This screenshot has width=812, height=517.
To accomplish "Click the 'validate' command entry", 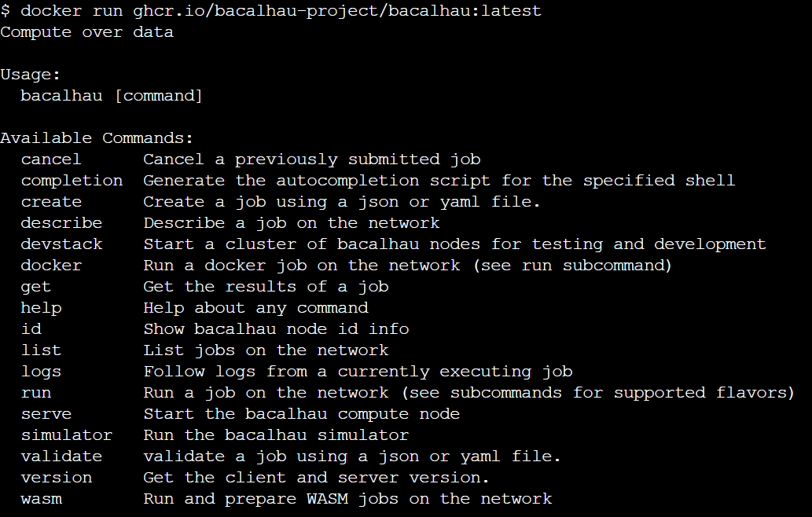I will pos(61,456).
